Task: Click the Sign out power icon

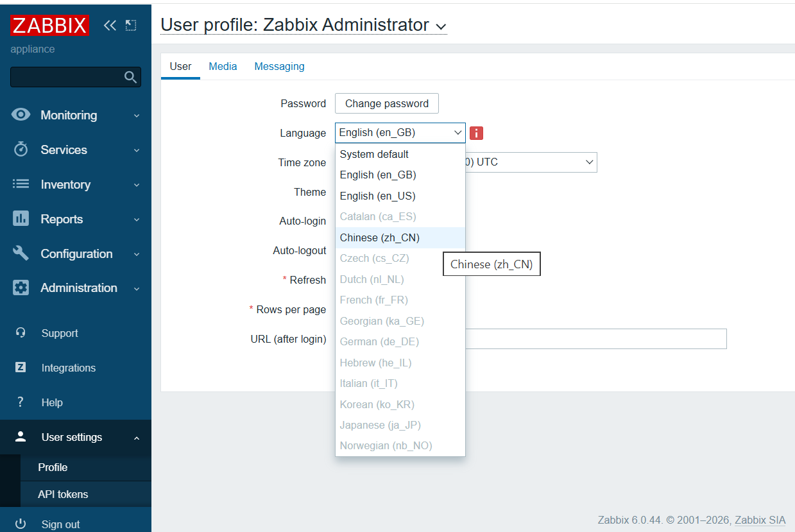Action: 21,524
